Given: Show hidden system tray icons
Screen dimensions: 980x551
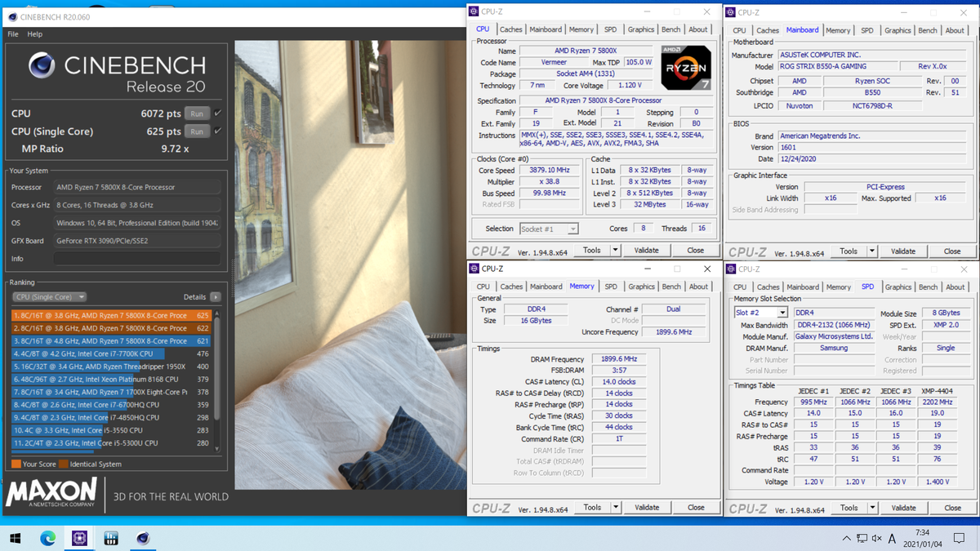Looking at the screenshot, I should point(846,539).
